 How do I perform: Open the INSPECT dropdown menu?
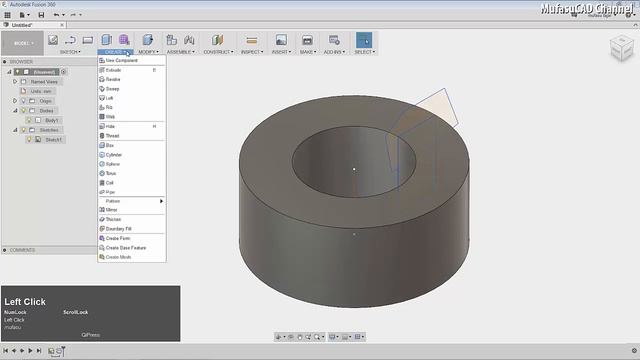click(252, 52)
